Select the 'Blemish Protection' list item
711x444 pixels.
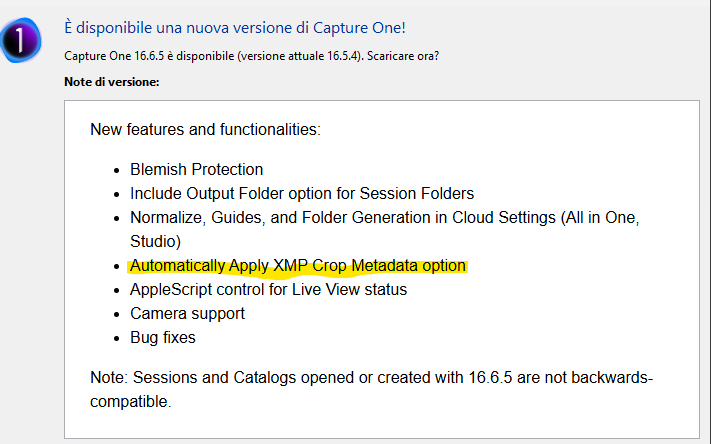coord(196,170)
